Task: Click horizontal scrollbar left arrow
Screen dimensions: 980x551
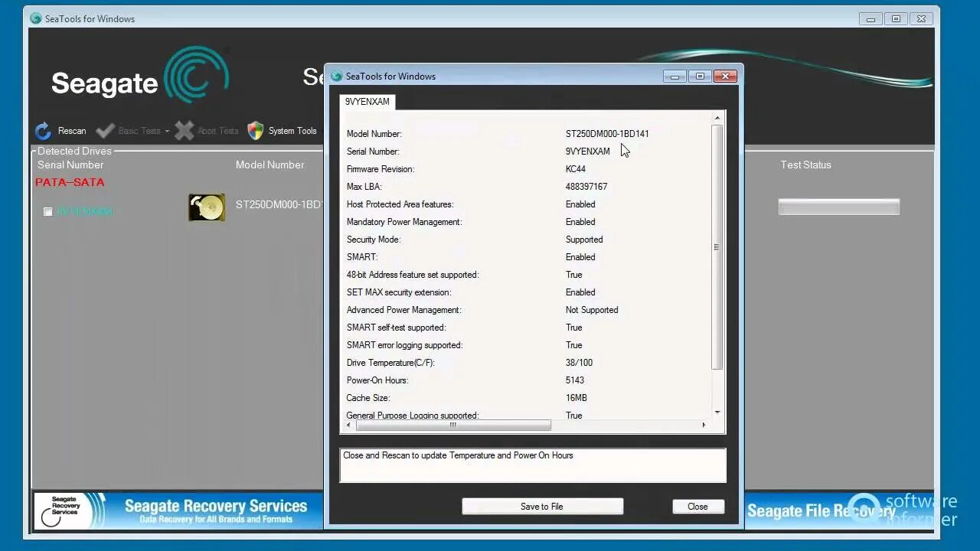Action: [349, 425]
